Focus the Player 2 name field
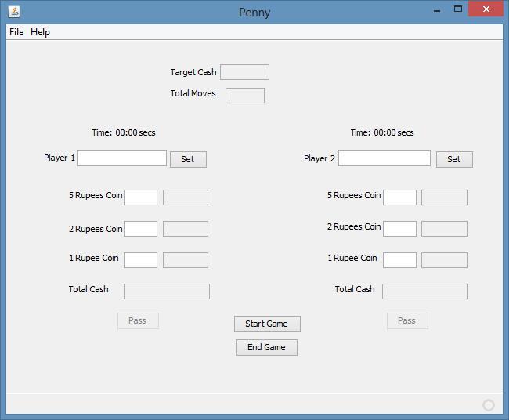 pos(384,158)
